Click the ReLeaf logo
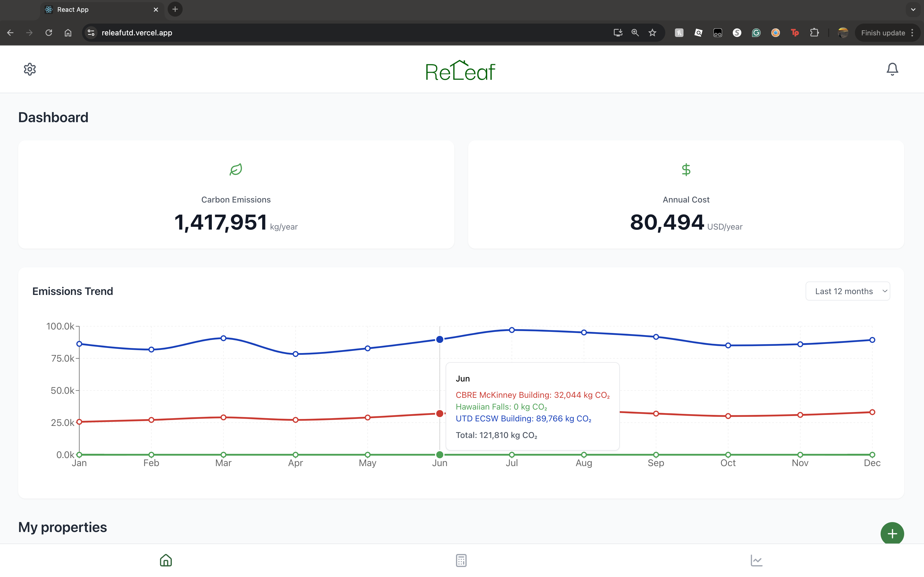 (x=460, y=71)
